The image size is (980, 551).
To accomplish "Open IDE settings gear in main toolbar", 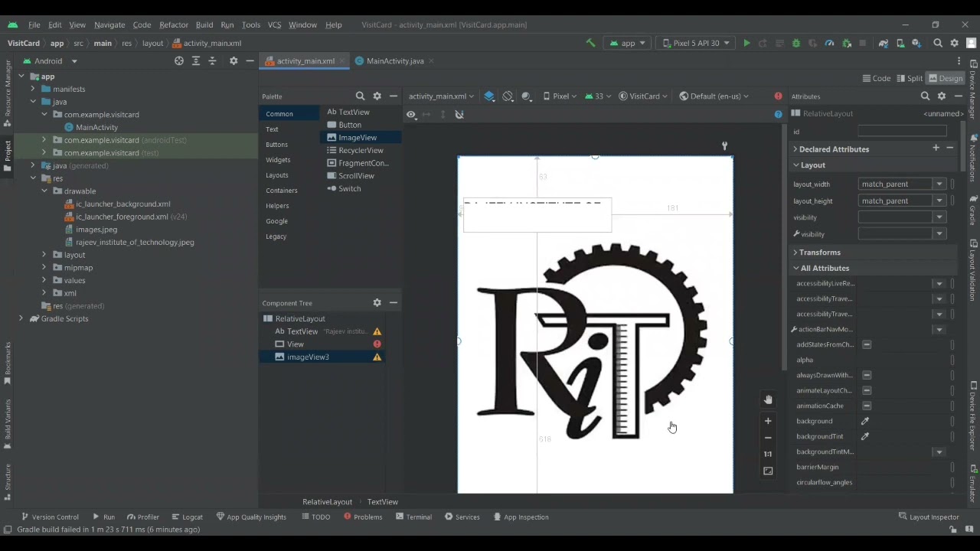I will tap(954, 43).
